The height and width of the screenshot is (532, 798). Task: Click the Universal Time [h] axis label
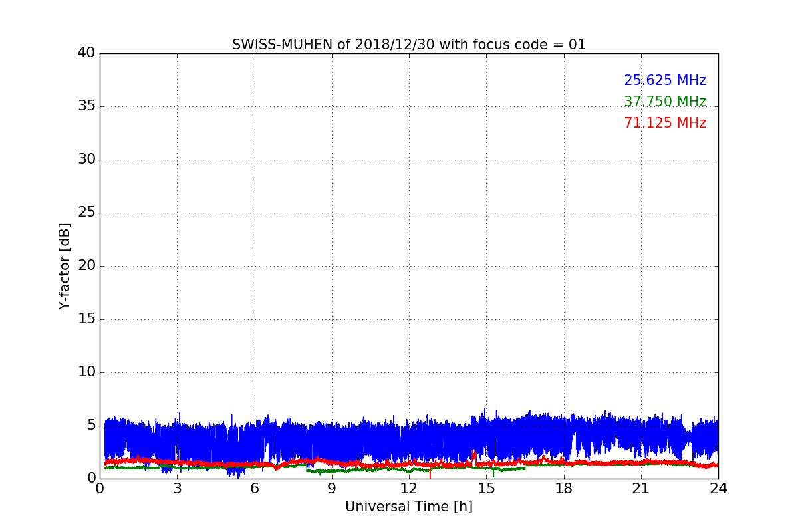(408, 507)
